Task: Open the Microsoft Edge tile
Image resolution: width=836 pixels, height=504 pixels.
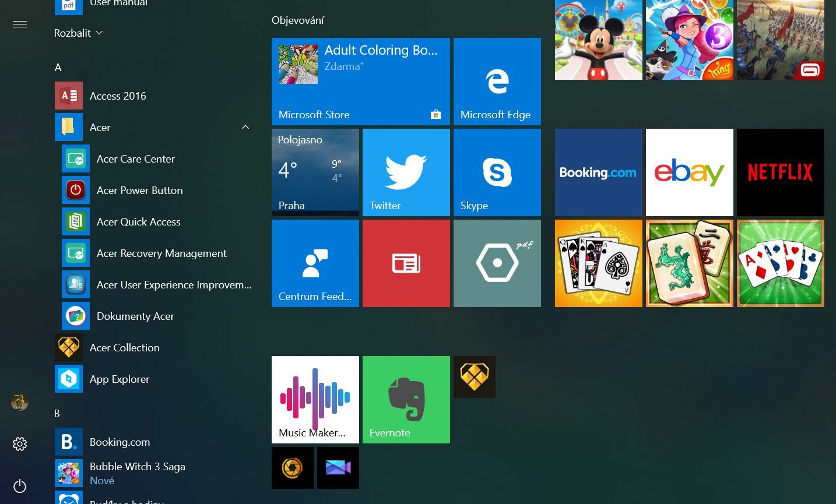Action: 496,82
